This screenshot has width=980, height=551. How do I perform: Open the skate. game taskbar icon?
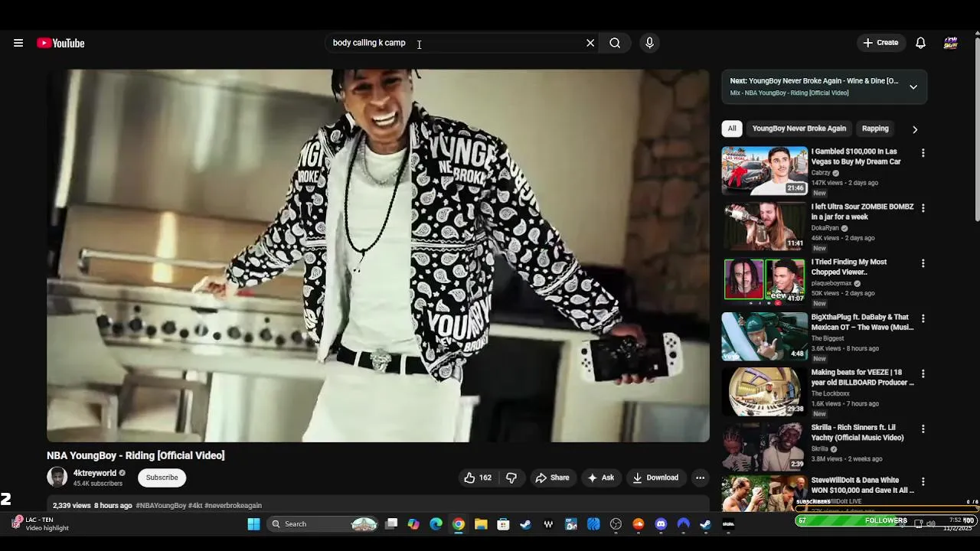(728, 524)
